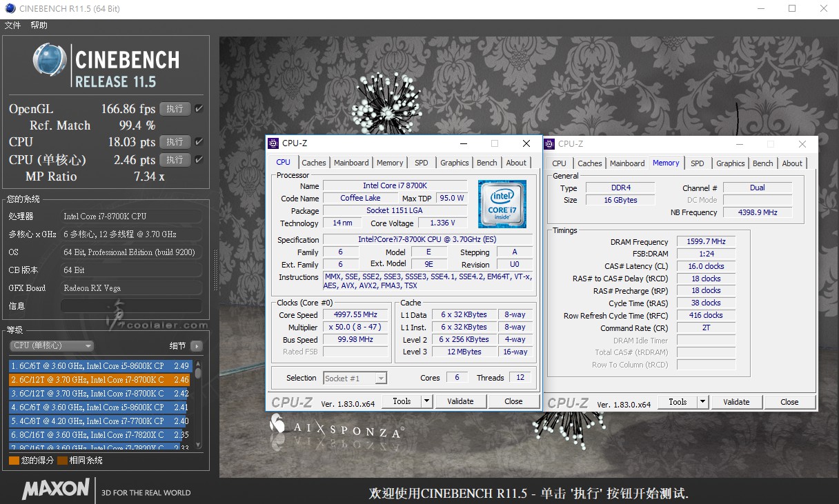Viewport: 839px width, 504px height.
Task: Select Graphics tab in right CPU-Z window
Action: pyautogui.click(x=731, y=163)
